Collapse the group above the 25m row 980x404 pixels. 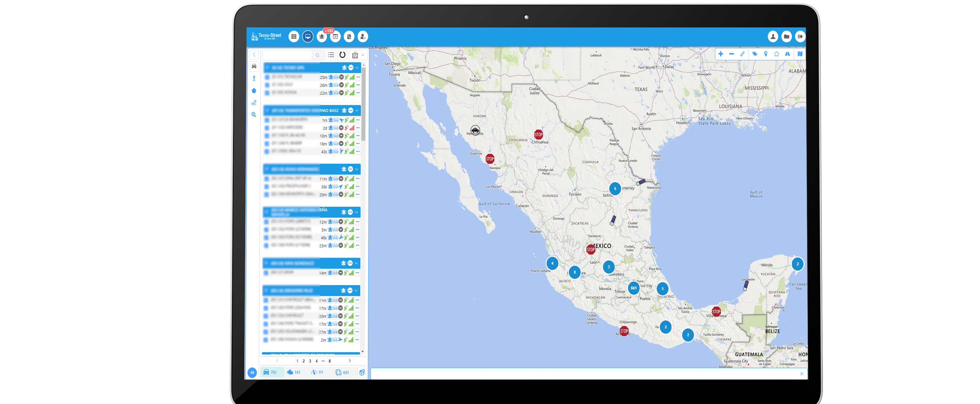(357, 67)
